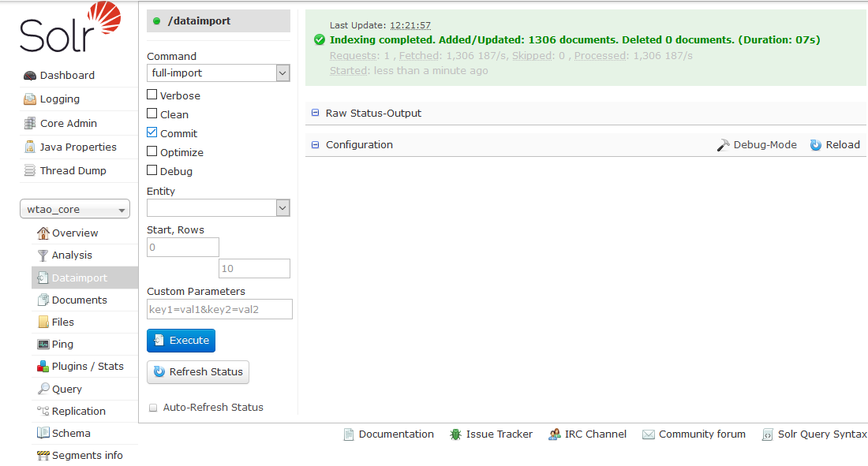868x466 pixels.
Task: Enable the Clean checkbox
Action: 152,114
